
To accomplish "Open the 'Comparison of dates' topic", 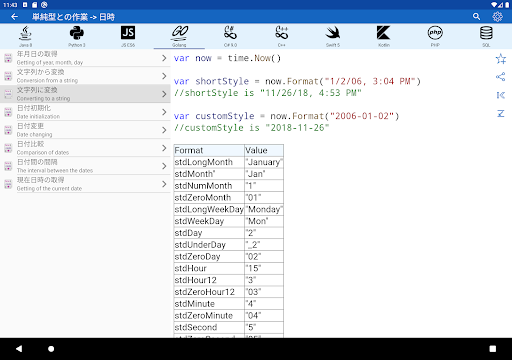I will pos(85,148).
